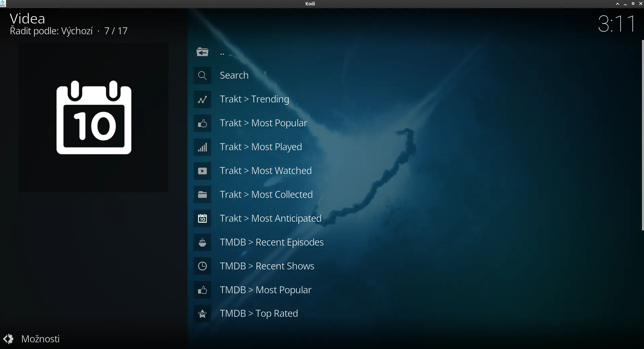Click the 3:11 clock display
The width and height of the screenshot is (644, 349).
(x=617, y=24)
